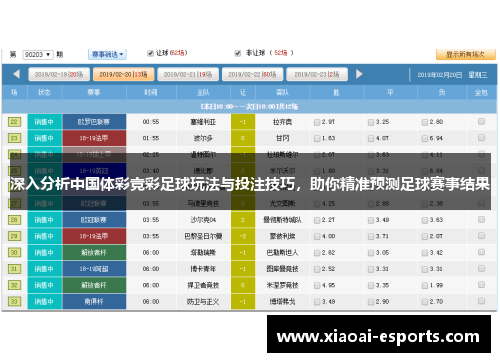Check the 2.90 draw odds box in match 33
Viewport: 500px width, 362px height.
(371, 302)
